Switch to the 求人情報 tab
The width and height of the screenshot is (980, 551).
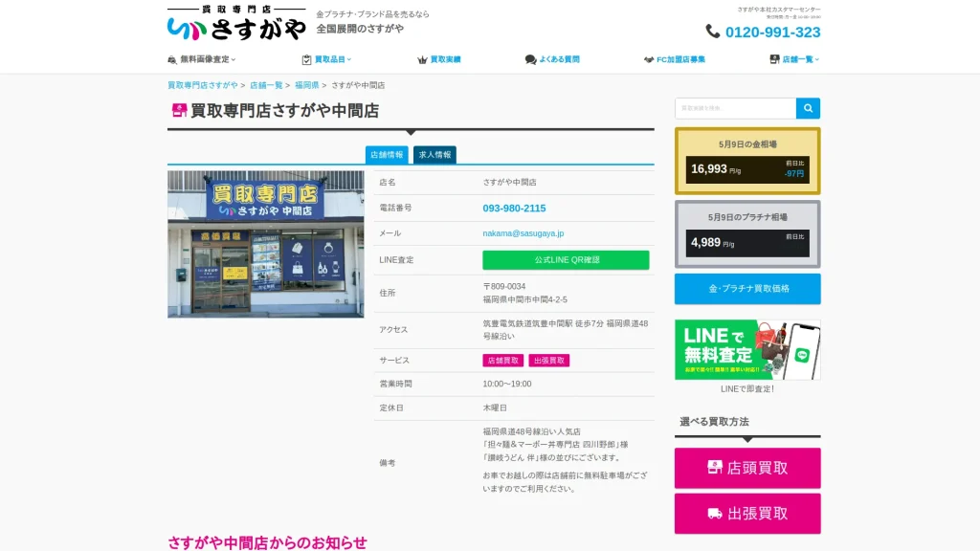coord(434,154)
